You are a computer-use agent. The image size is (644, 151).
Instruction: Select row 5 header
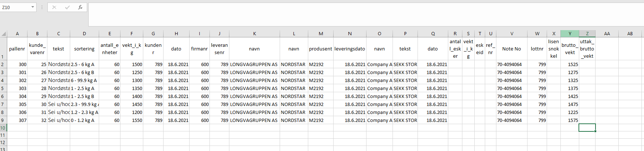pyautogui.click(x=3, y=88)
